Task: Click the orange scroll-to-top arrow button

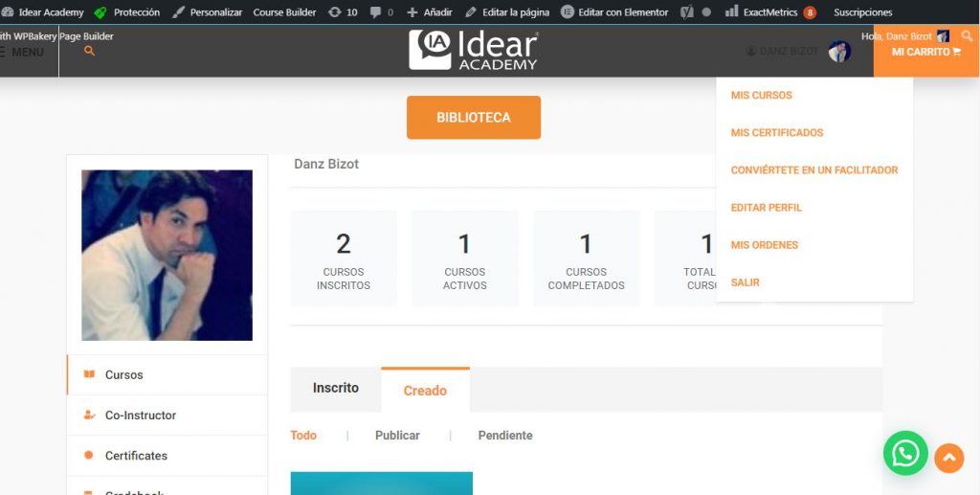Action: click(948, 459)
